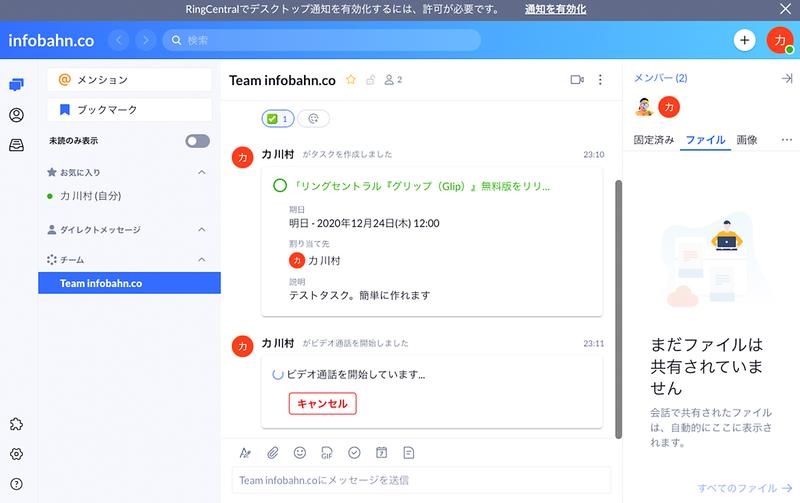Open the GIF picker
800x503 pixels.
click(x=327, y=453)
